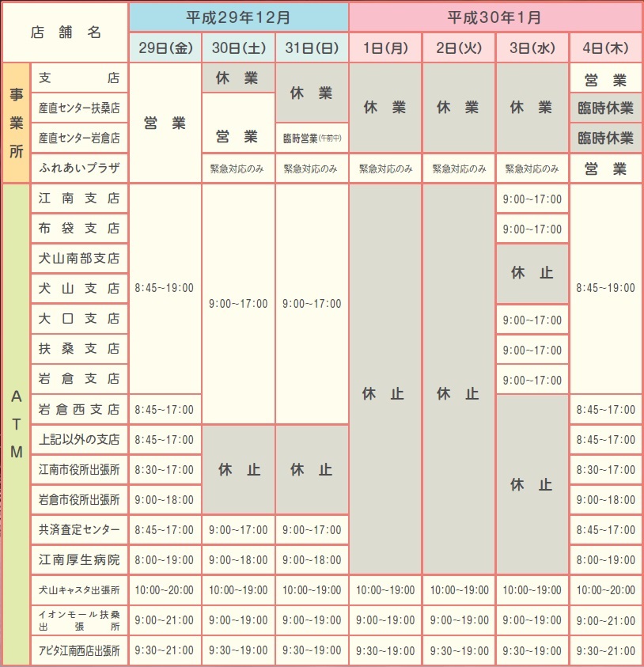This screenshot has width=644, height=667.
Task: Click the 江南厚生病院 row label
Action: (79, 560)
